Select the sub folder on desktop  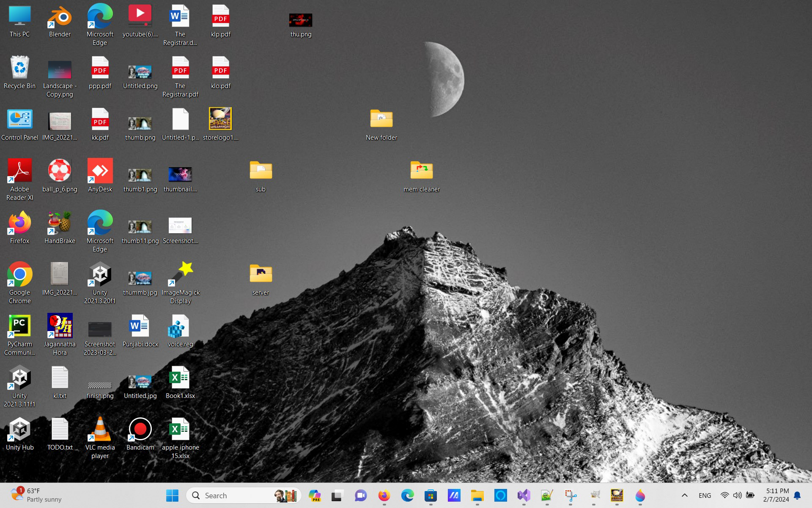point(261,176)
